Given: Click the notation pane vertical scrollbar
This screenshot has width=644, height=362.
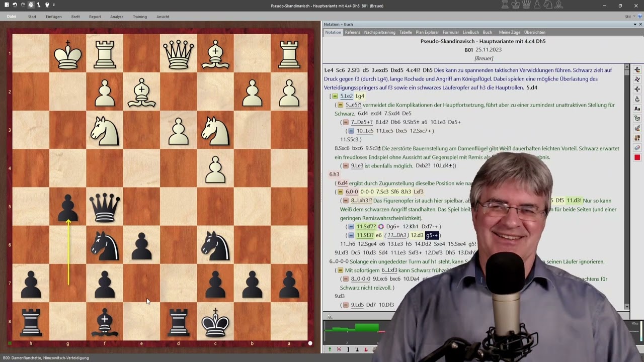Looking at the screenshot, I should [x=626, y=186].
